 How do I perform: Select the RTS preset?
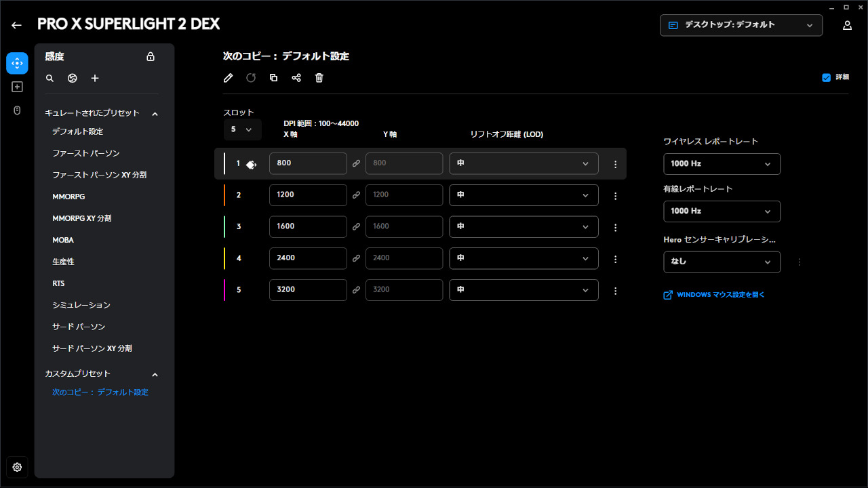click(x=58, y=283)
